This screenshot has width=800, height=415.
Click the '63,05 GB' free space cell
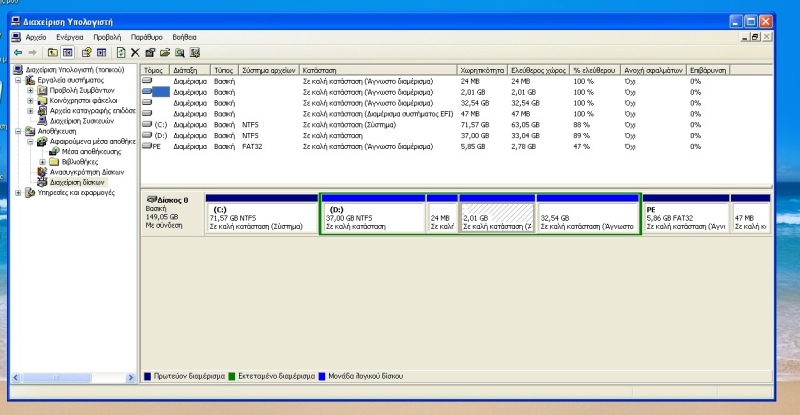[525, 125]
